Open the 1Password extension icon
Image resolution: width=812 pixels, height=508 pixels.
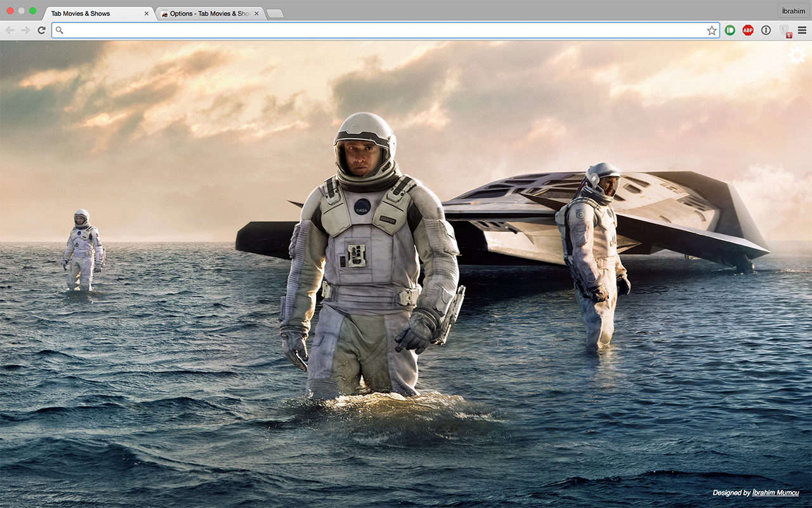(766, 30)
